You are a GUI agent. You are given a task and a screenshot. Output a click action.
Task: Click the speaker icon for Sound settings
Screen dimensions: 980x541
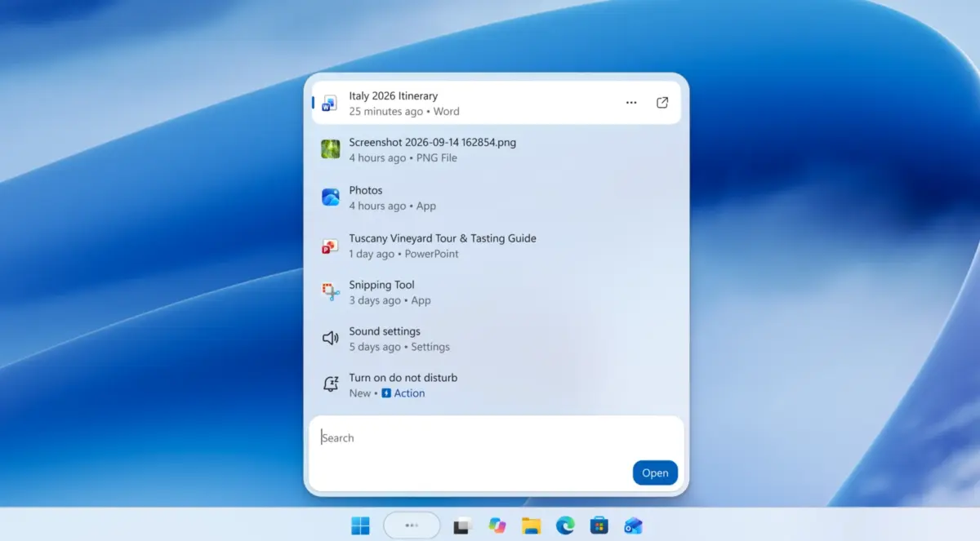point(330,338)
